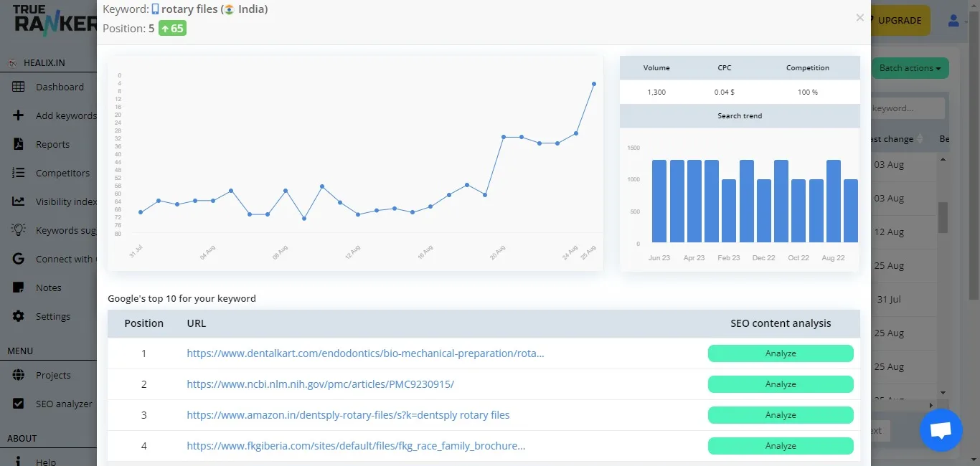Open the ncbi.nlm.nih.gov PMC9230915 URL
This screenshot has width=980, height=466.
tap(321, 384)
